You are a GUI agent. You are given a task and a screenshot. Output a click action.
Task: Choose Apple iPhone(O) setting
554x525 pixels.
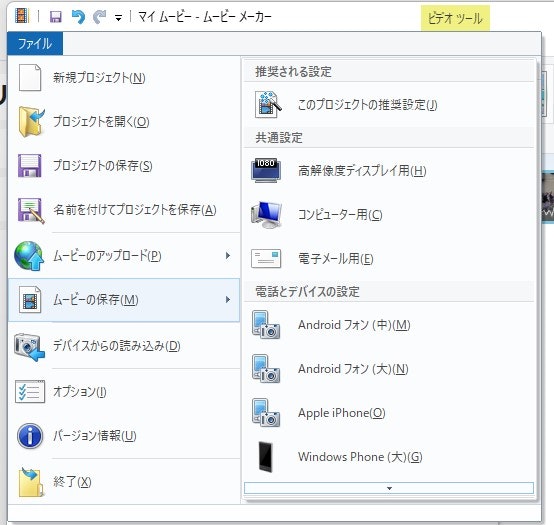[x=389, y=413]
